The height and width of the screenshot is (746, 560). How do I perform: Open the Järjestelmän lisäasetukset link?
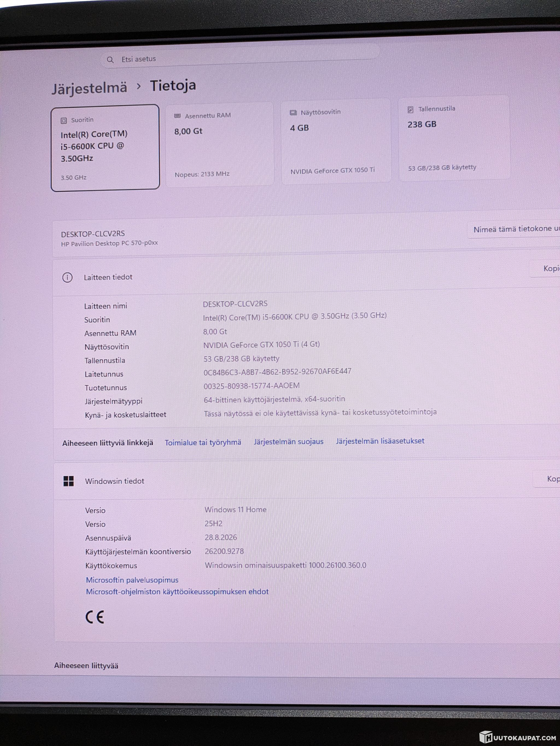[x=380, y=441]
